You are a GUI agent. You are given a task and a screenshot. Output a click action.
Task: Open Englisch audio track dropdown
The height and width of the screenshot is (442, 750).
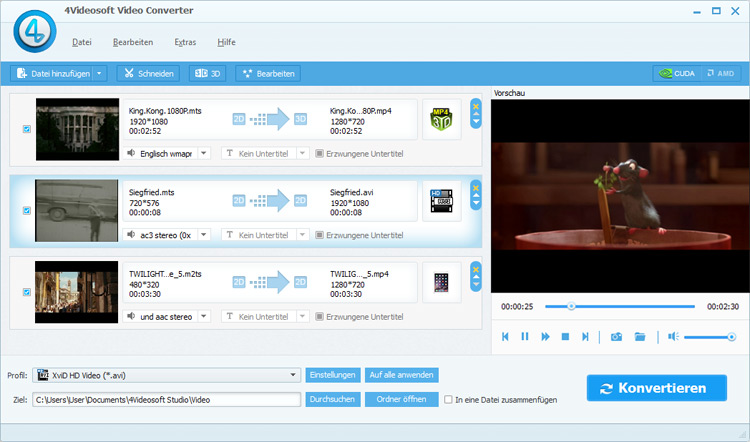203,153
